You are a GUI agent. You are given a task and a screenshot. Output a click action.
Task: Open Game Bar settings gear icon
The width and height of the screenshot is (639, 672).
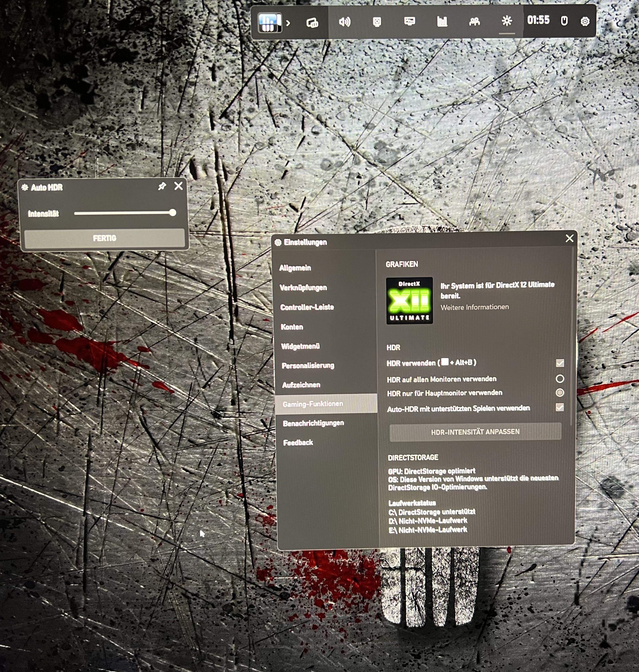pos(585,21)
